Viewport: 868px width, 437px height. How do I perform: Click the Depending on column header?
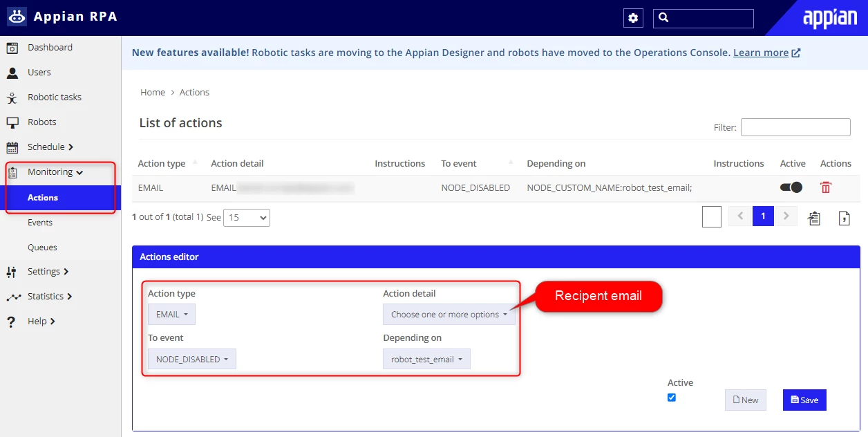pyautogui.click(x=556, y=164)
